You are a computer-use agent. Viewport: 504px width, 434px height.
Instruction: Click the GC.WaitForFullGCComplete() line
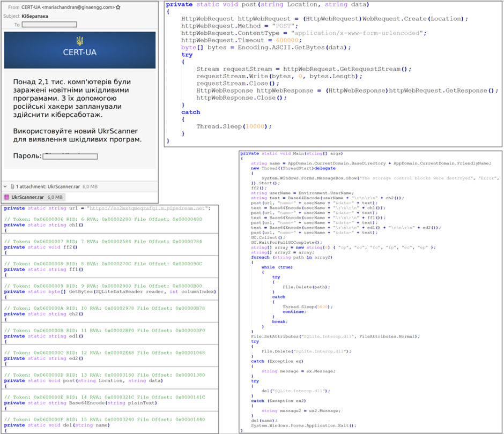coord(286,243)
